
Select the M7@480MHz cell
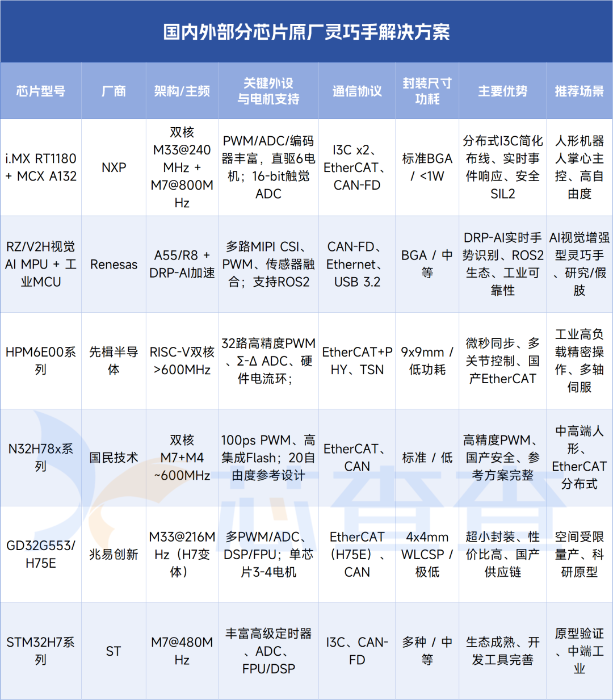[x=182, y=651]
